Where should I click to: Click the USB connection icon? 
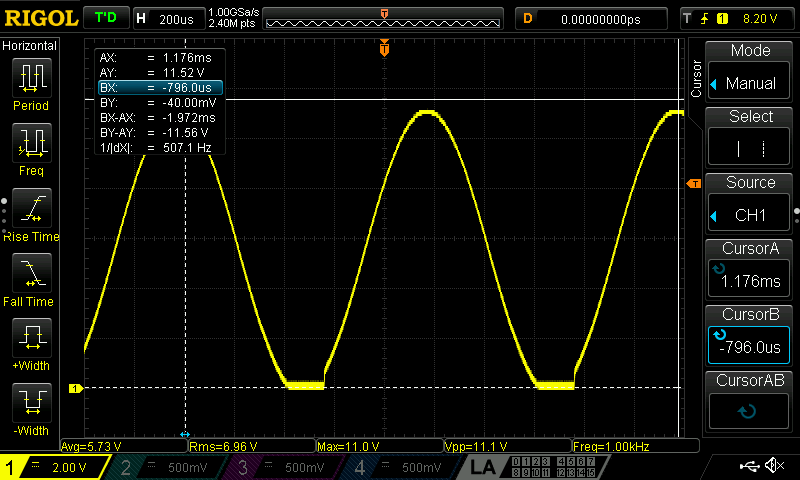click(x=749, y=465)
